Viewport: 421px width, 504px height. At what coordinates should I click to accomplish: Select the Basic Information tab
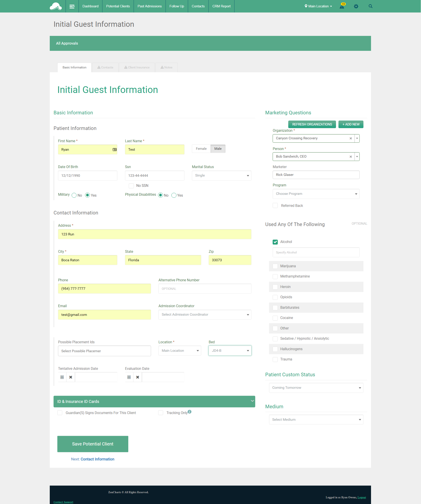(x=75, y=68)
